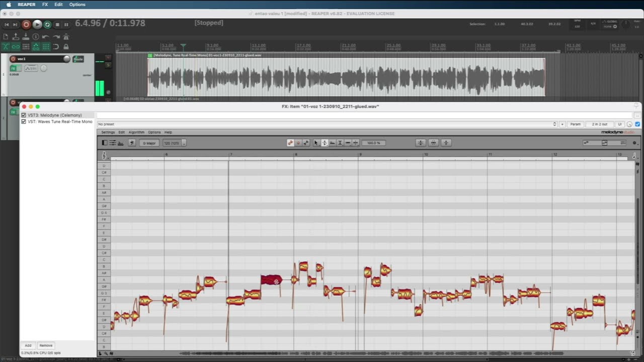The image size is (644, 362).
Task: Go to project end in REAPER transport
Action: (x=15, y=25)
